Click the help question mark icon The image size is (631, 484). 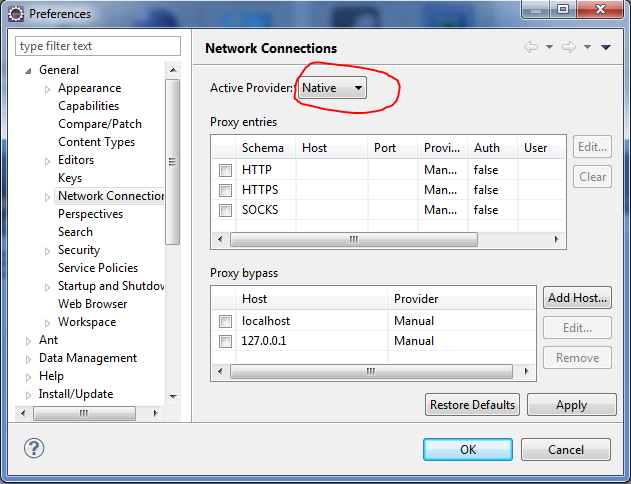point(34,448)
